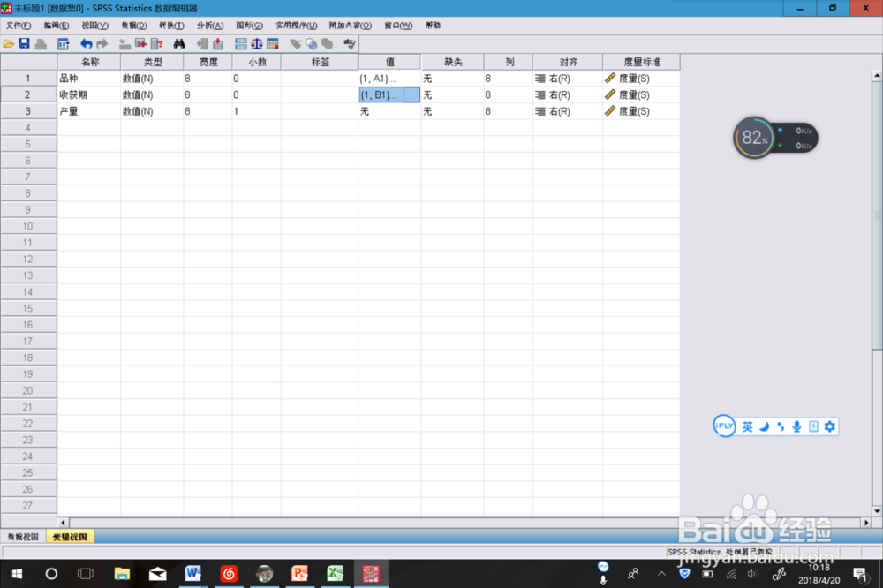This screenshot has width=883, height=588.
Task: Open the Windows Start menu
Action: click(17, 574)
